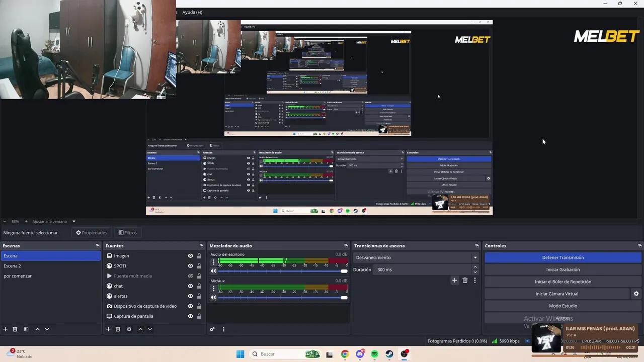Open source properties with the gear icon

point(129,329)
